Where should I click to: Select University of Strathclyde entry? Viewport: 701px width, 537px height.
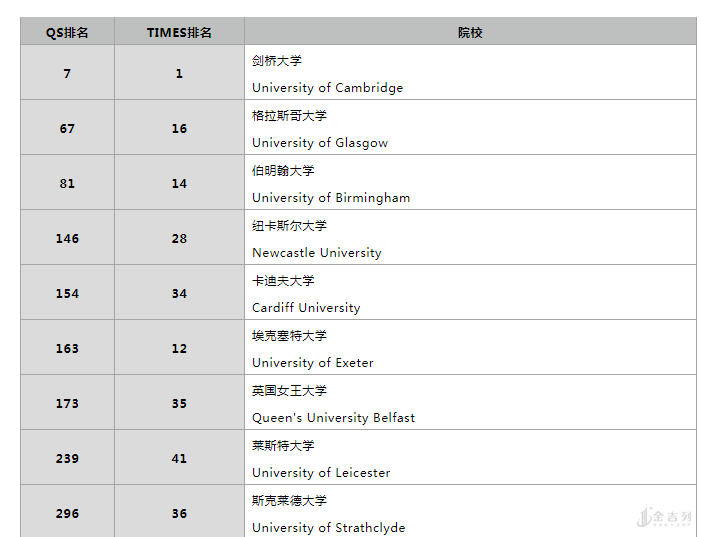[328, 528]
